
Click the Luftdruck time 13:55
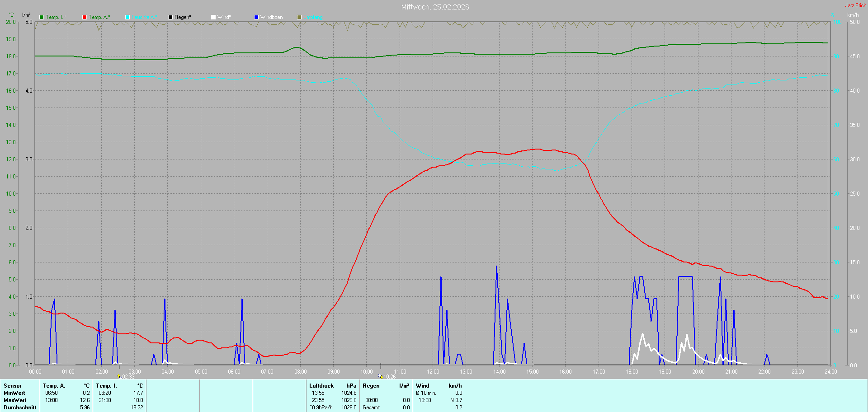tap(318, 393)
